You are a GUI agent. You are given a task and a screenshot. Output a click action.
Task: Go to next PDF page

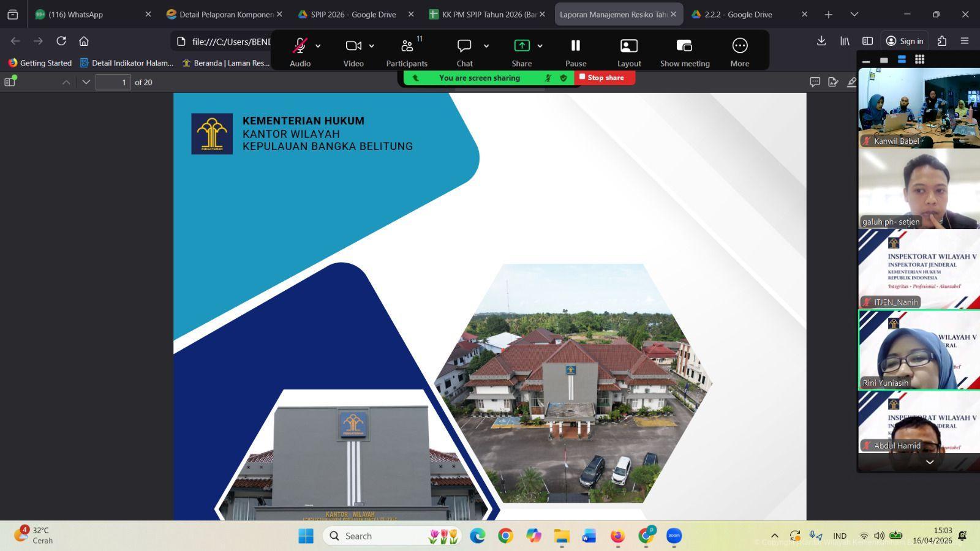86,82
